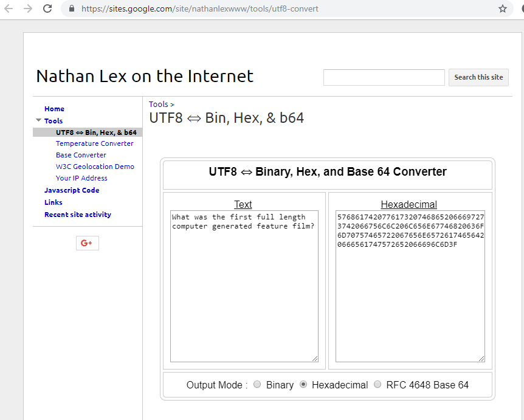Reload the page
This screenshot has width=524, height=420.
(47, 9)
